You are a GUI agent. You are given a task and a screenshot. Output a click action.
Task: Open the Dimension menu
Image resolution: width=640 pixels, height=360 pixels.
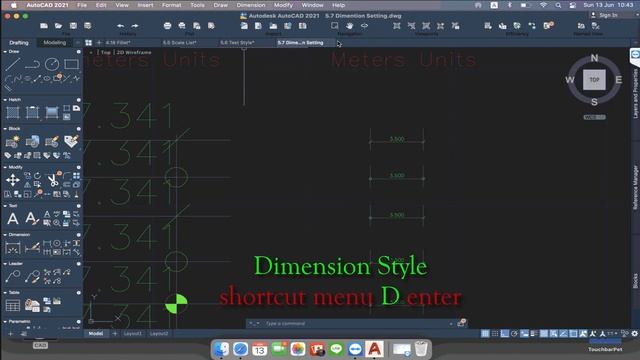(251, 5)
